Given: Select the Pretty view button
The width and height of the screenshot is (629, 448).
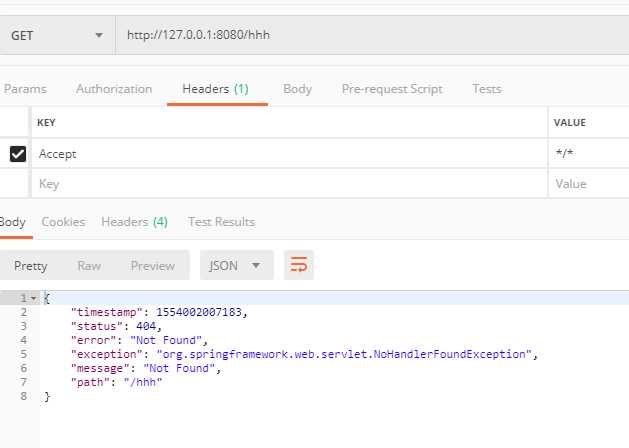Looking at the screenshot, I should pos(30,266).
